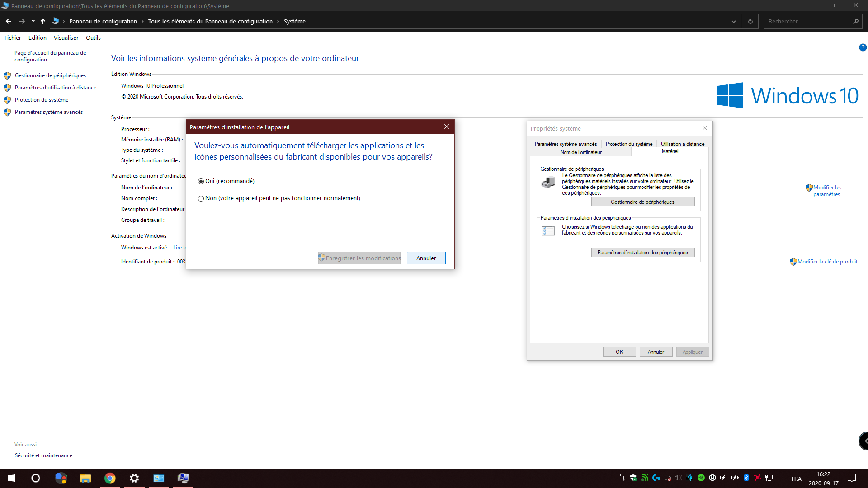Click the back arrow navigation icon

click(9, 21)
